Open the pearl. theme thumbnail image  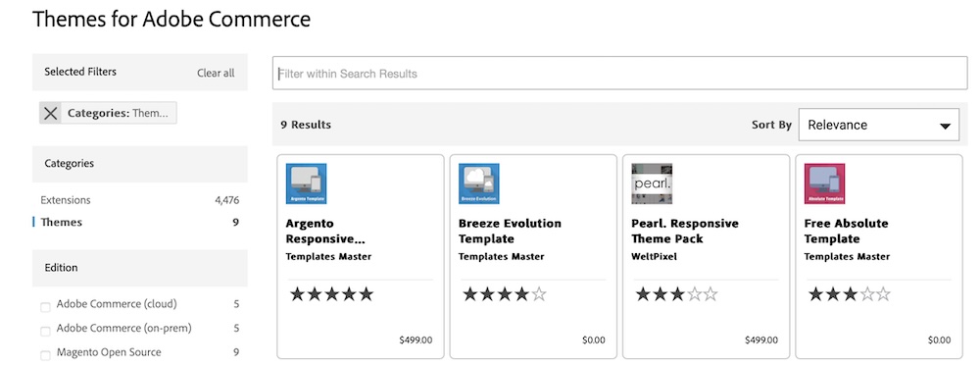coord(652,183)
